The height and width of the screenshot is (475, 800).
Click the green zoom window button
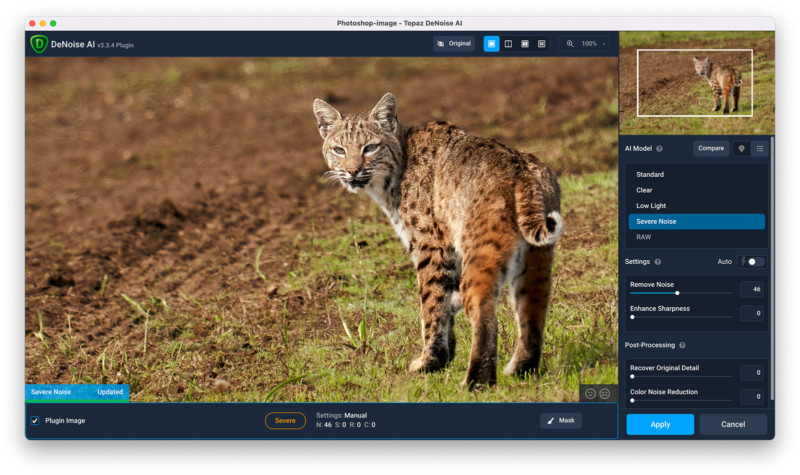[53, 23]
